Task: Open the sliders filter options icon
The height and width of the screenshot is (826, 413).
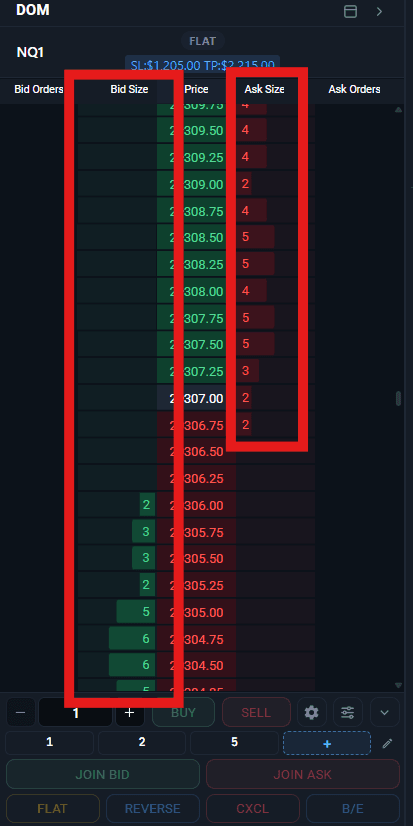Action: tap(348, 712)
